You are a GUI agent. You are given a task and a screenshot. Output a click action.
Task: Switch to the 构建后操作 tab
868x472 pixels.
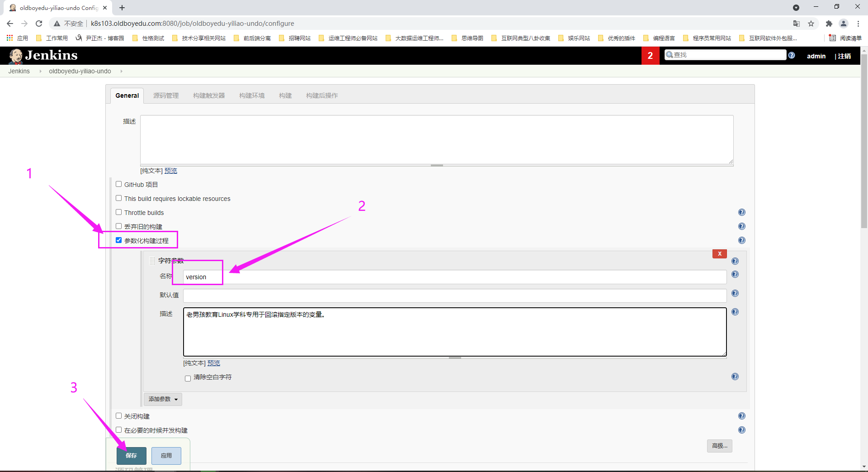click(321, 95)
